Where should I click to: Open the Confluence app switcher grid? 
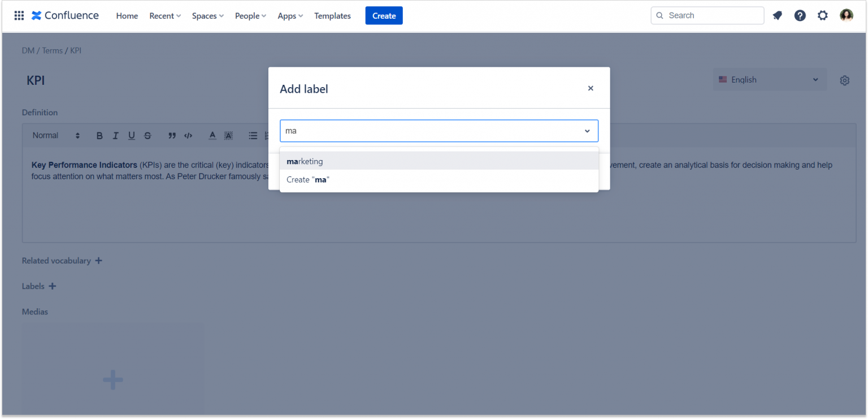[19, 15]
